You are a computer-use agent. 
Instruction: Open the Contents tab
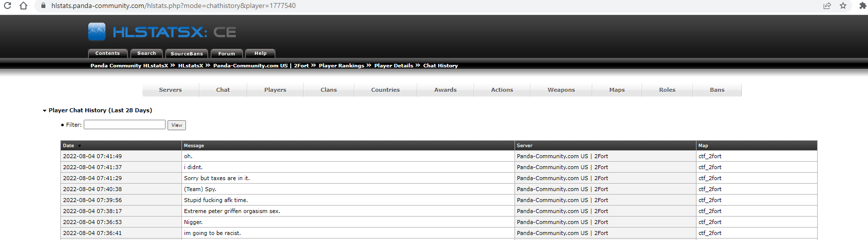[x=108, y=53]
